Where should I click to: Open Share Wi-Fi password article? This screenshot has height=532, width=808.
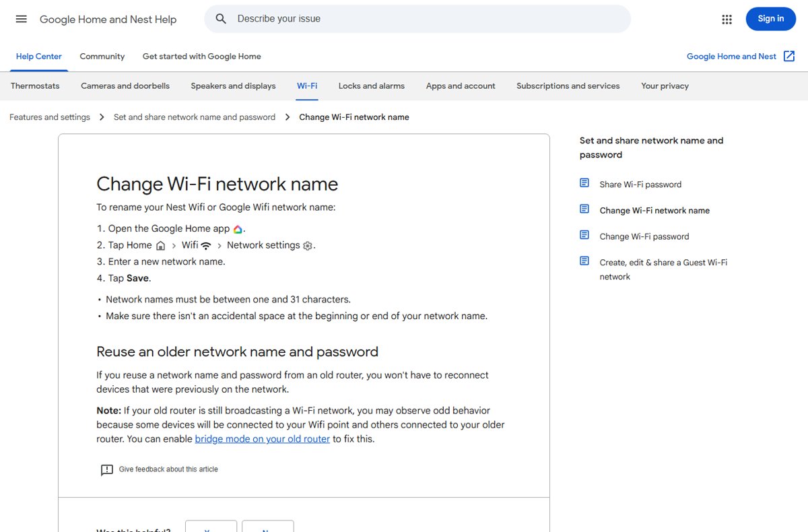coord(640,185)
